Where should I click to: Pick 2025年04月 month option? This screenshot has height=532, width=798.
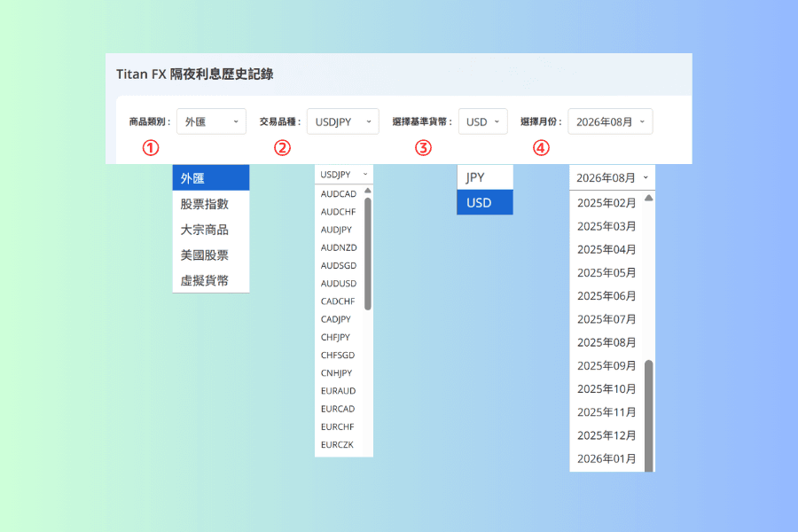pos(606,249)
